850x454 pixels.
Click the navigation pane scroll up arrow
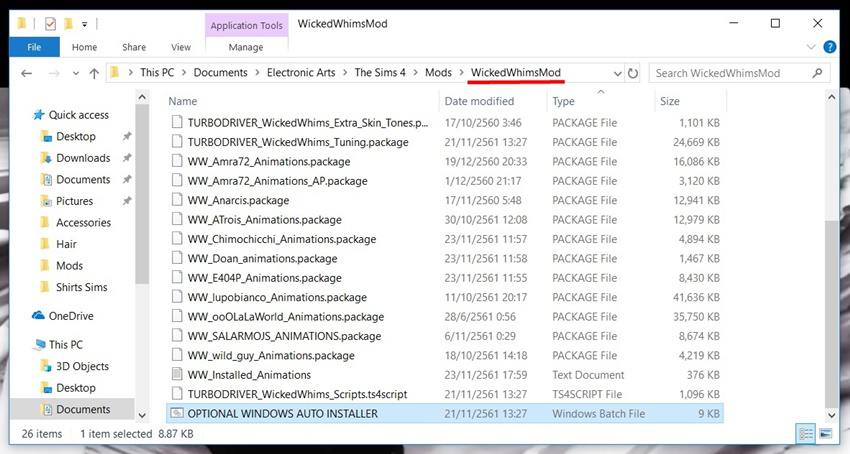(x=142, y=98)
